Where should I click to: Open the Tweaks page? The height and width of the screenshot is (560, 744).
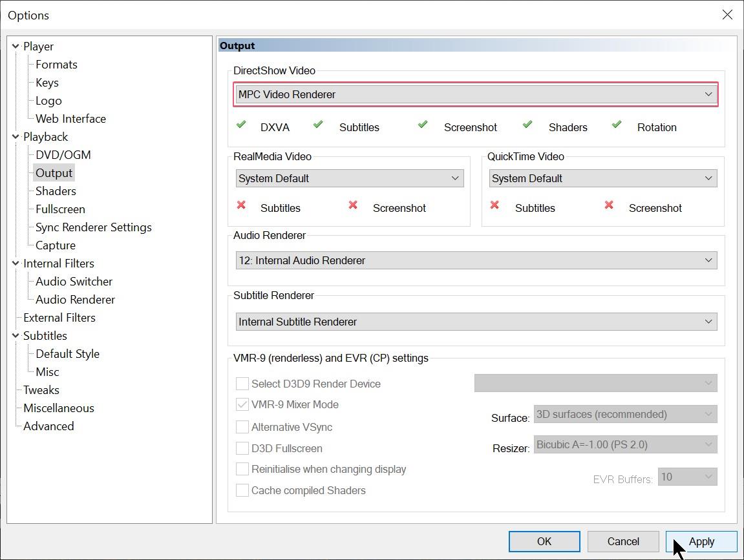41,390
